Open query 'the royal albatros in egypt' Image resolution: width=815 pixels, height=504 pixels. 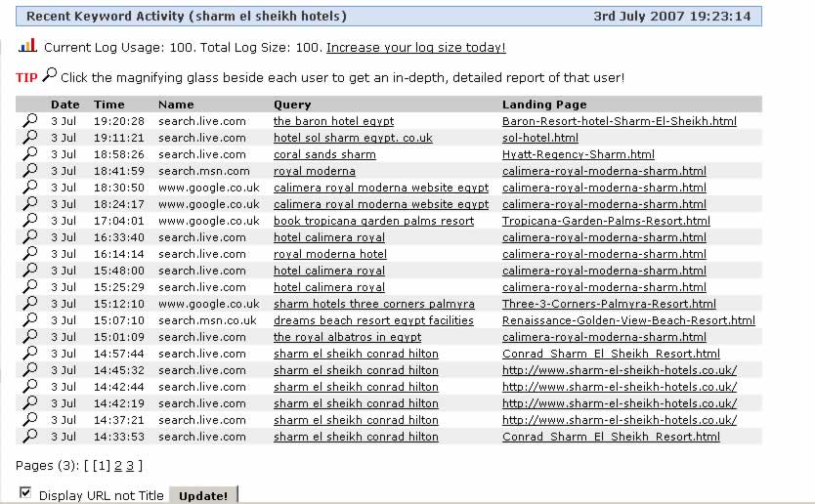coord(347,337)
